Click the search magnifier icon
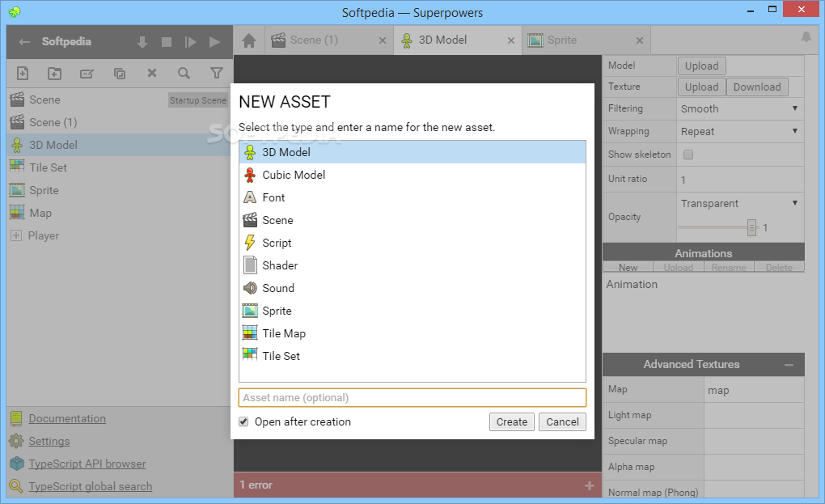Screen dimensions: 825x504 click(184, 73)
